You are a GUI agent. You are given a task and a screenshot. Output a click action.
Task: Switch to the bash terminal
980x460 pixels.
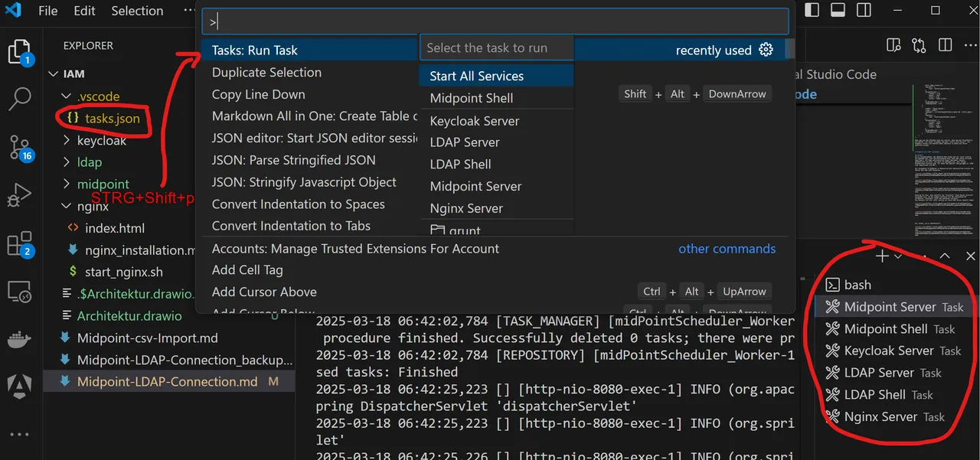point(857,285)
